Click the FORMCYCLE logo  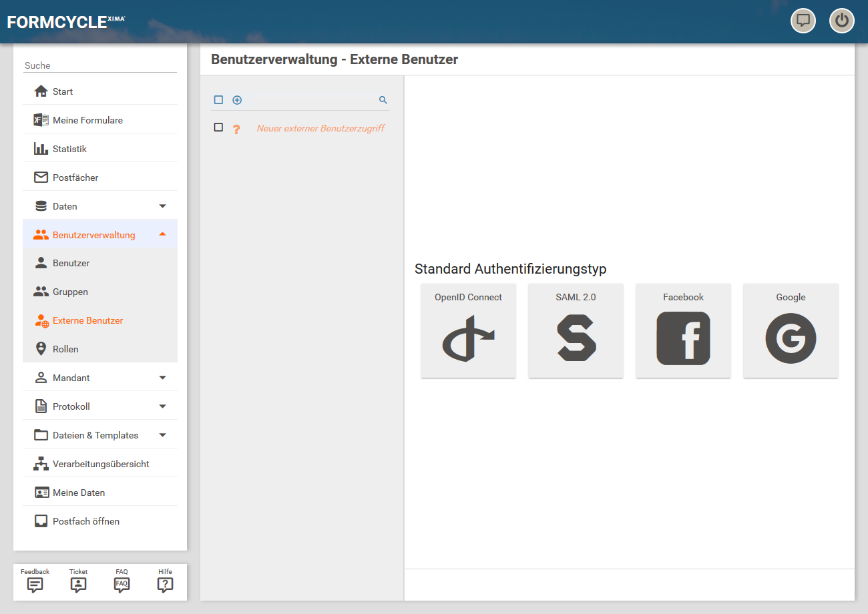tap(65, 22)
